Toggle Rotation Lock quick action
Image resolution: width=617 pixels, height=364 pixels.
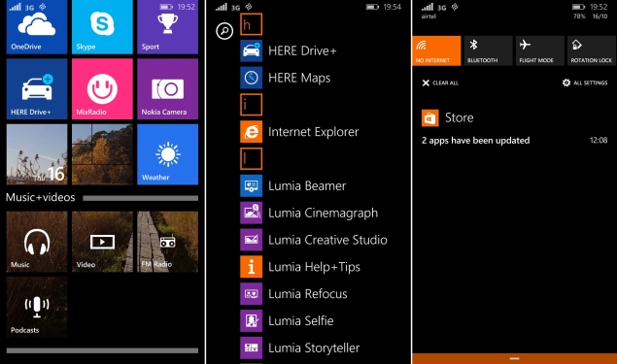pyautogui.click(x=592, y=50)
